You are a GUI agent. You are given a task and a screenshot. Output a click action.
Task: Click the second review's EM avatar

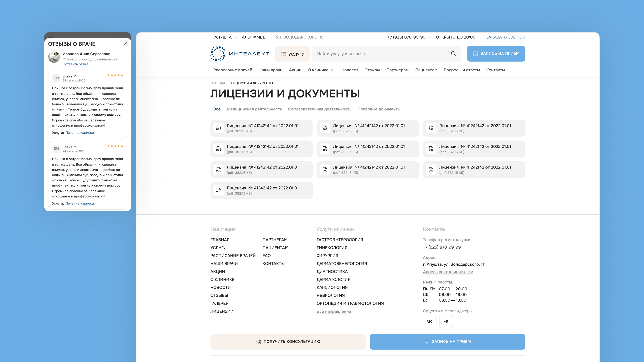(56, 149)
